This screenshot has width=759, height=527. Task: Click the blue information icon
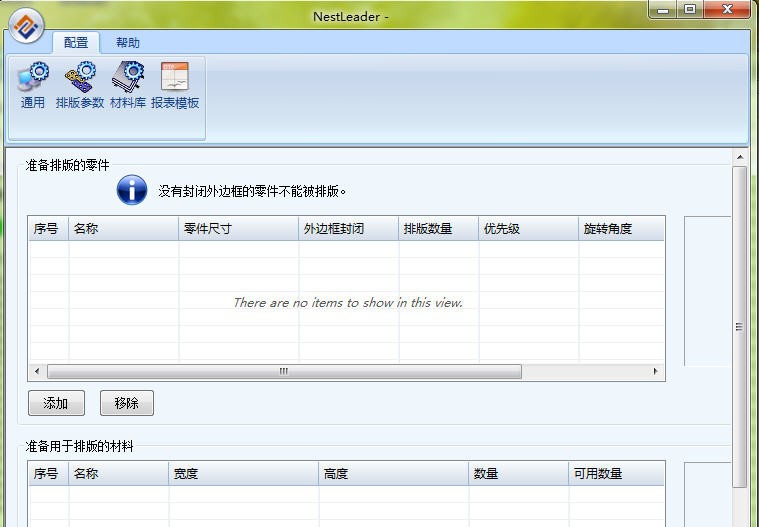click(x=132, y=190)
